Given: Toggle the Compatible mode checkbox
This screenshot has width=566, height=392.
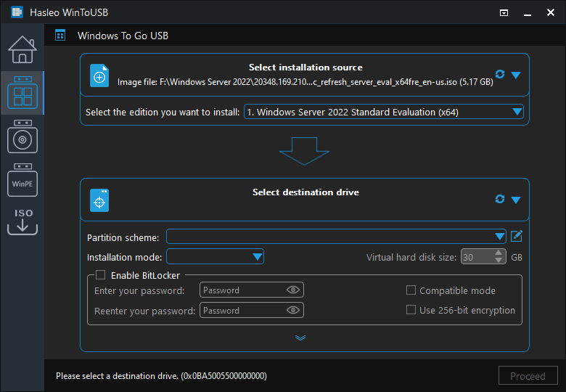Looking at the screenshot, I should pyautogui.click(x=411, y=290).
